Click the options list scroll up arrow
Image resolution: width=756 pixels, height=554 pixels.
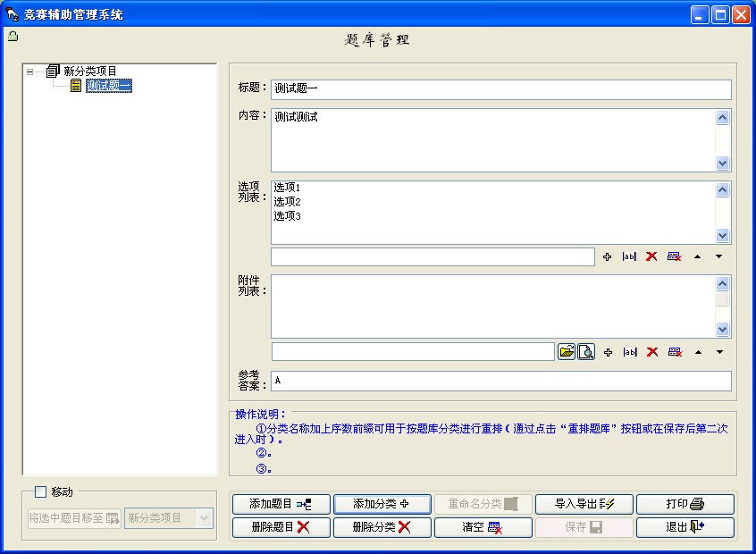(x=722, y=190)
